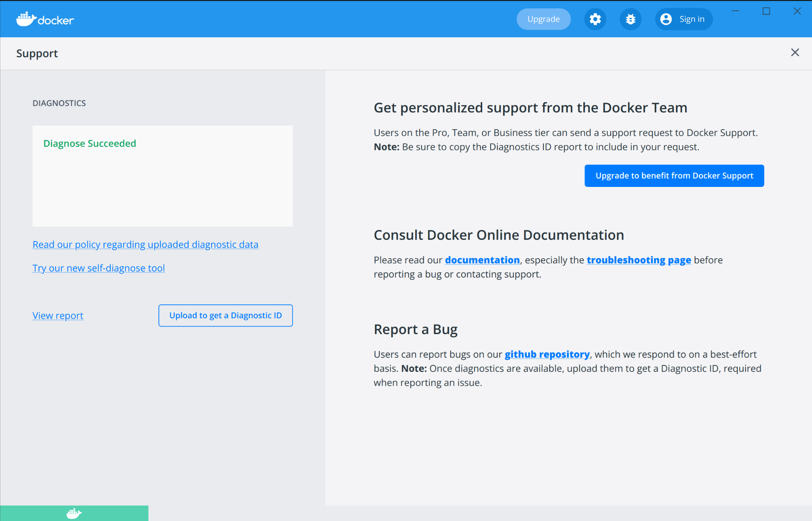Image resolution: width=812 pixels, height=521 pixels.
Task: Minimize the Docker Desktop window
Action: [x=735, y=11]
